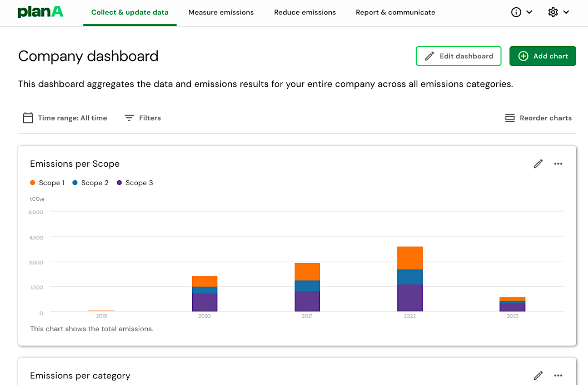Screen dimensions: 588x385
Task: Click the 6,000 y-axis value
Action: (x=37, y=212)
